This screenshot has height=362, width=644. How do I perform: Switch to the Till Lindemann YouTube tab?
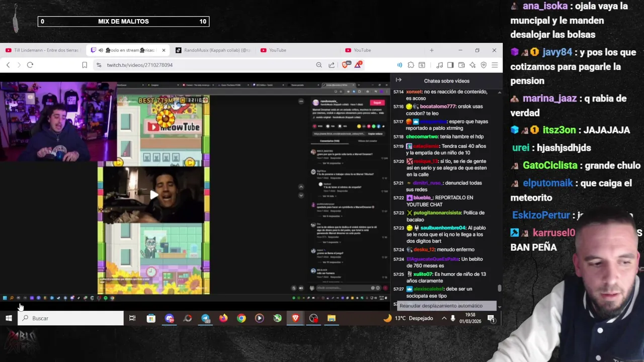pyautogui.click(x=43, y=50)
